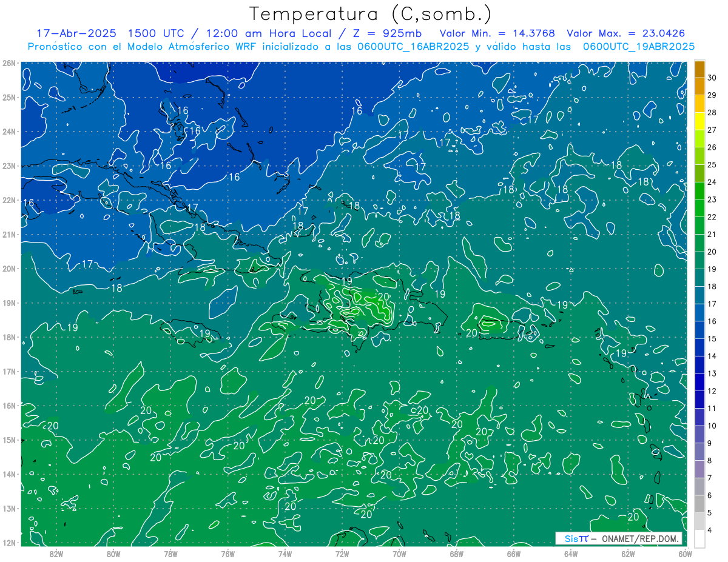Click legend value "7" on color bar
This screenshot has width=728, height=562.
click(710, 478)
